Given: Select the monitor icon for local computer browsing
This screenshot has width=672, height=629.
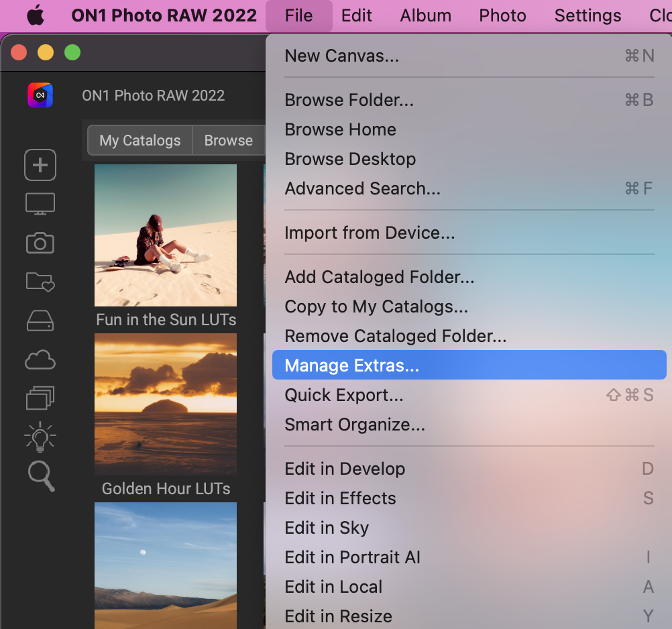Looking at the screenshot, I should pyautogui.click(x=40, y=204).
